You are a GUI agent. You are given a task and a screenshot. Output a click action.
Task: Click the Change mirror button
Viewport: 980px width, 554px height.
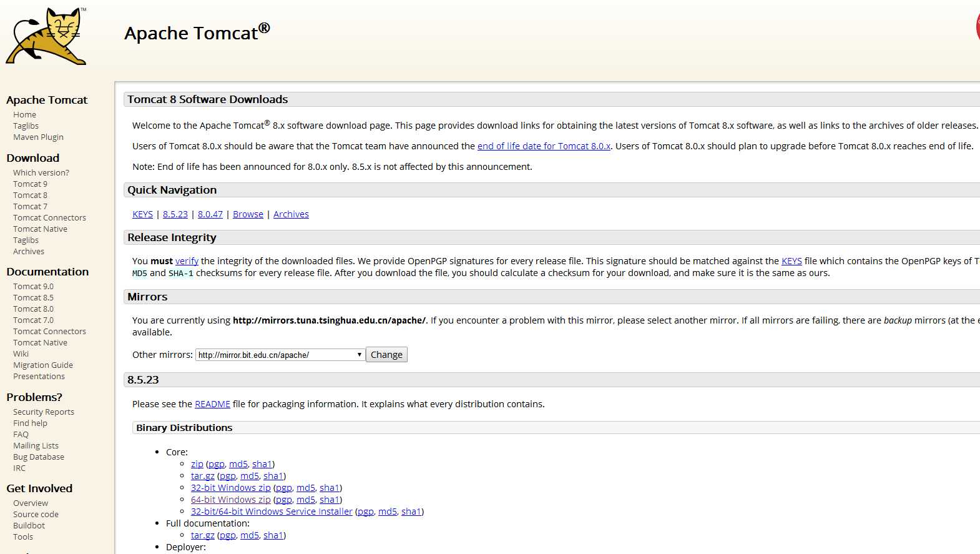pyautogui.click(x=386, y=355)
